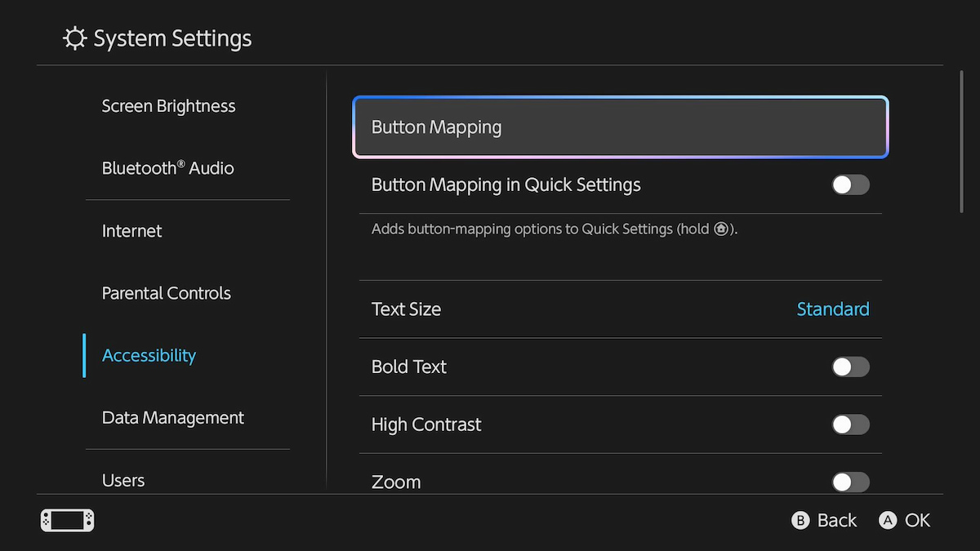Turn on the High Contrast toggle
The width and height of the screenshot is (980, 551).
pos(850,424)
